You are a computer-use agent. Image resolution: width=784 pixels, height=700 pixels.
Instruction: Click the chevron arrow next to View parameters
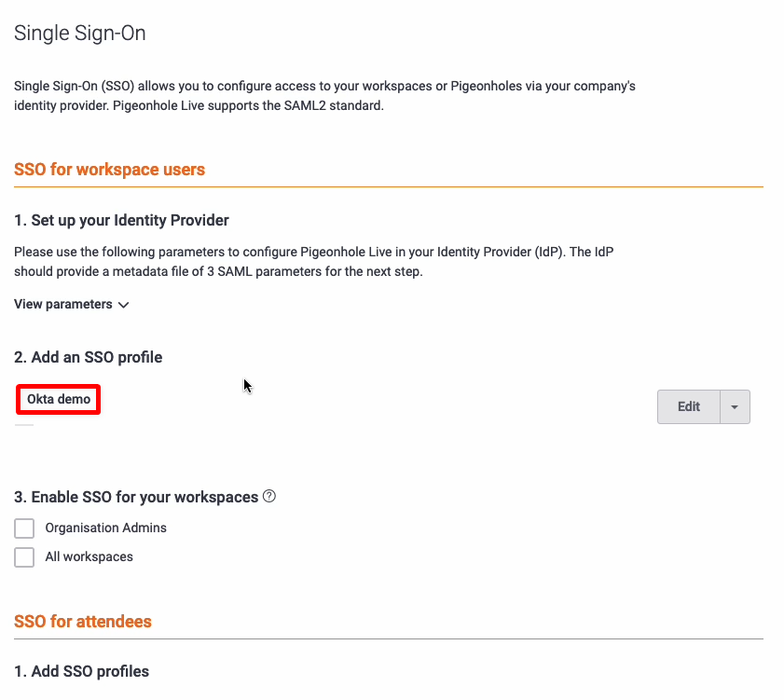(124, 305)
